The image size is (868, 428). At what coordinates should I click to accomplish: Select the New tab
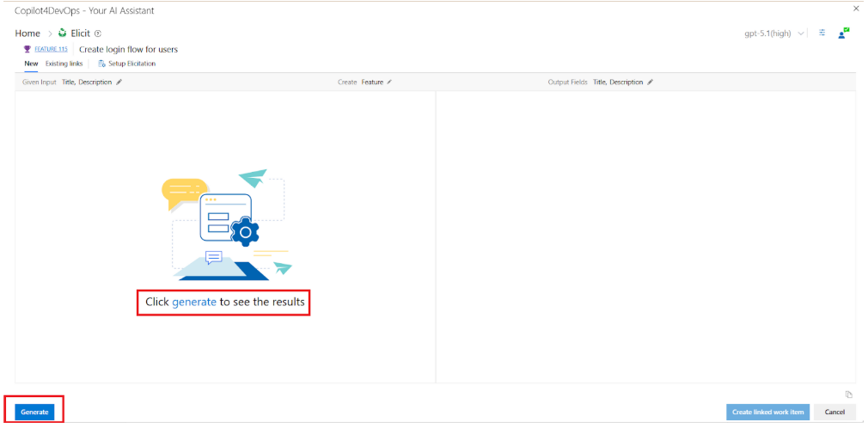[31, 64]
